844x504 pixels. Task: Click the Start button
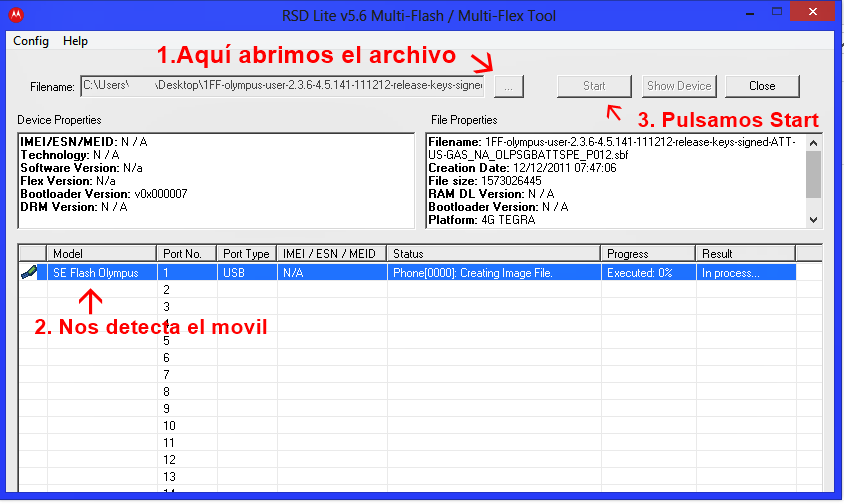594,86
